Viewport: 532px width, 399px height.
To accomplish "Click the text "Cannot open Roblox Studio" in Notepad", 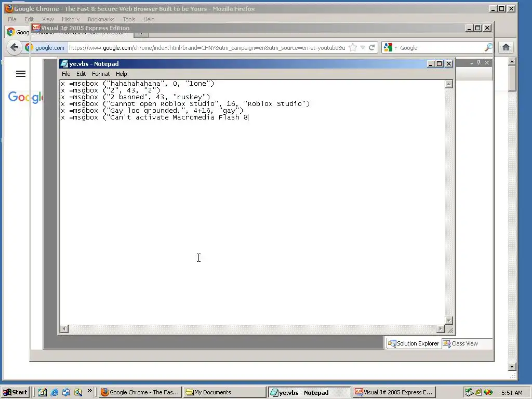I will [x=162, y=104].
